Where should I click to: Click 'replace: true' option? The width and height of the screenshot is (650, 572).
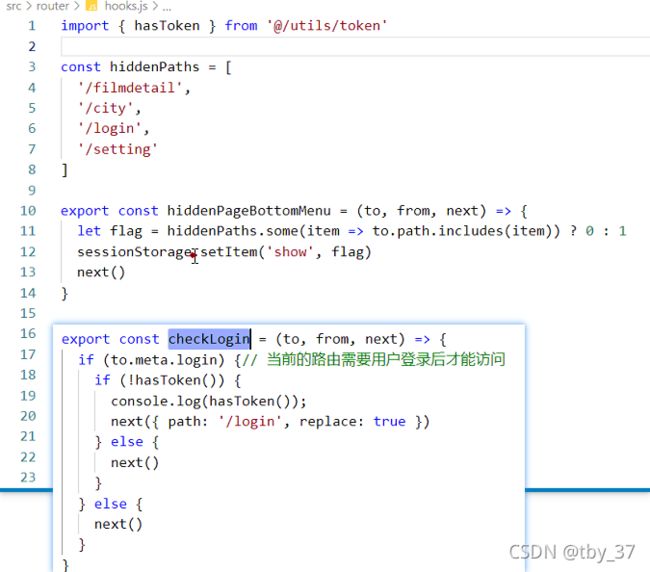(352, 422)
